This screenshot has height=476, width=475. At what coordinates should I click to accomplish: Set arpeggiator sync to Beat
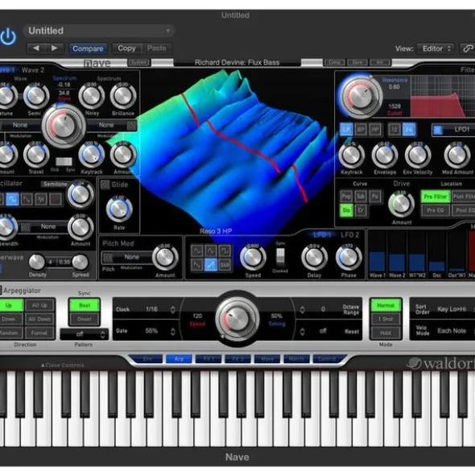pos(85,305)
